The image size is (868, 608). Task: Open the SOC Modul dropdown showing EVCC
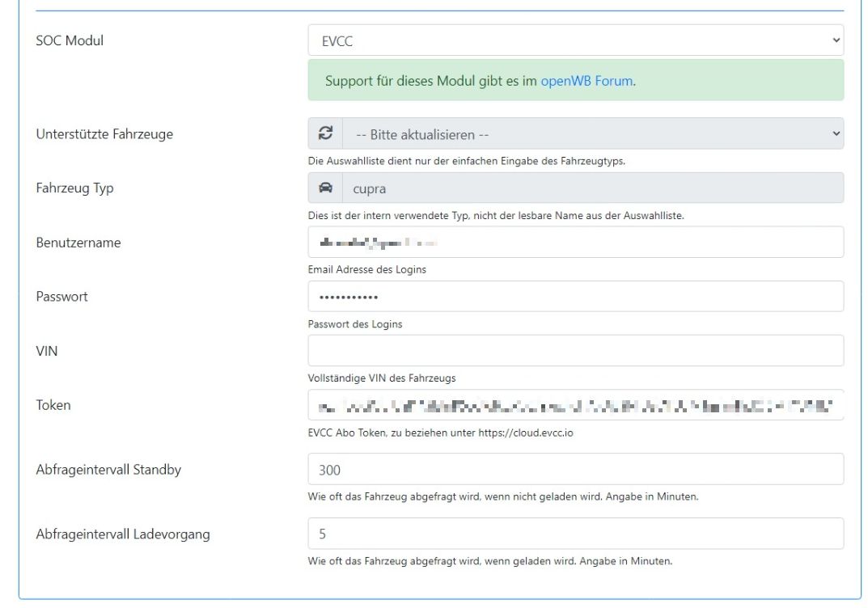coord(575,40)
